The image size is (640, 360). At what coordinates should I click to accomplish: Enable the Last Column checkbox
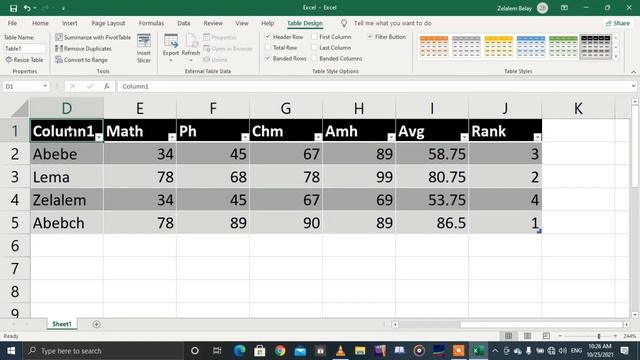pyautogui.click(x=314, y=48)
